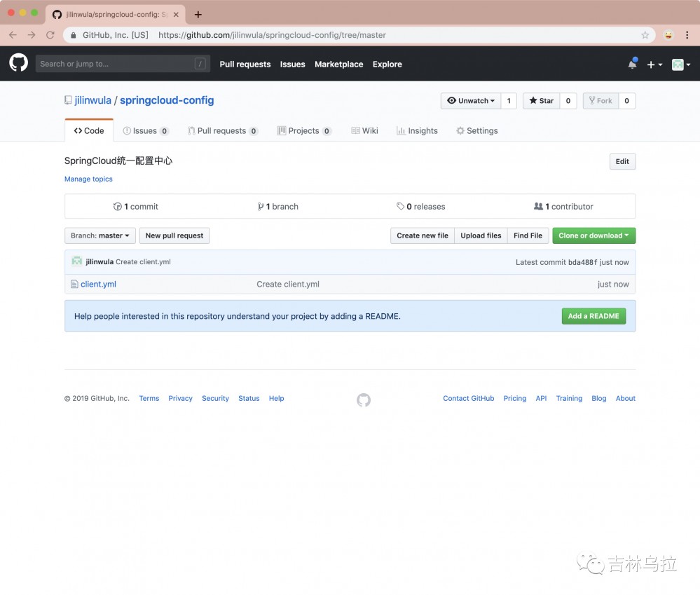Open the user avatar menu
Viewport: 700px width, 595px height.
tap(681, 64)
